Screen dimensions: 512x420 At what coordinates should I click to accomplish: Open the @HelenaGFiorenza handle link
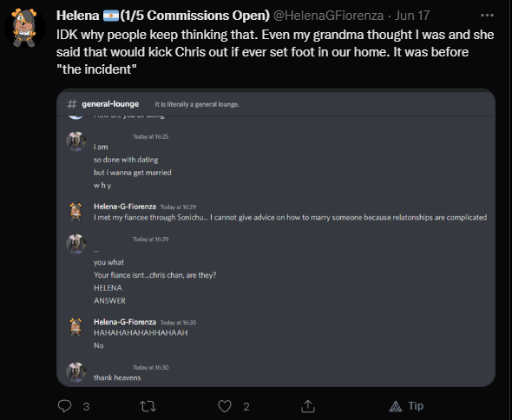pyautogui.click(x=328, y=16)
